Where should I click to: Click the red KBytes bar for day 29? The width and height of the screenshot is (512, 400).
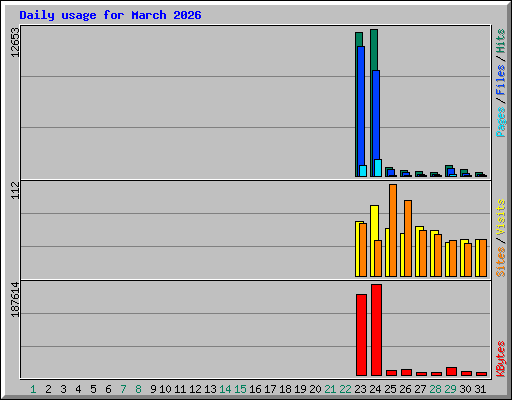[451, 371]
